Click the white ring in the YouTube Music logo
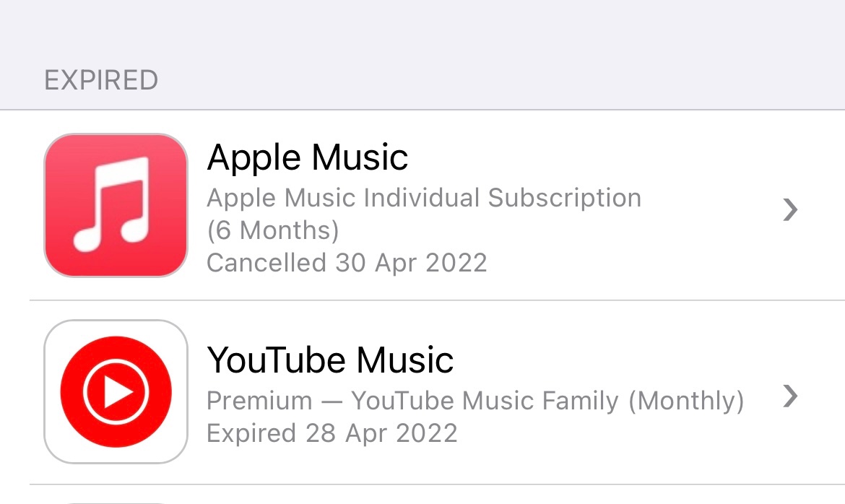 (x=86, y=392)
